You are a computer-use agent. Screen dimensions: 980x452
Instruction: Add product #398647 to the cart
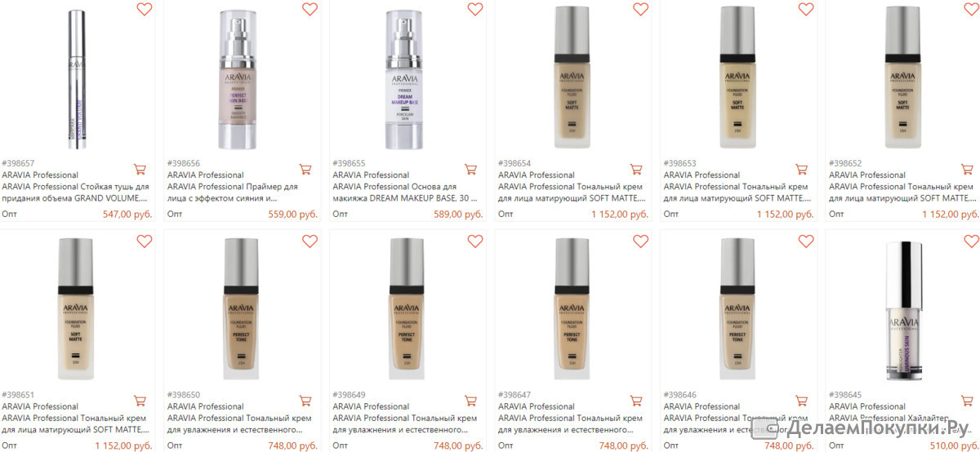pos(636,401)
